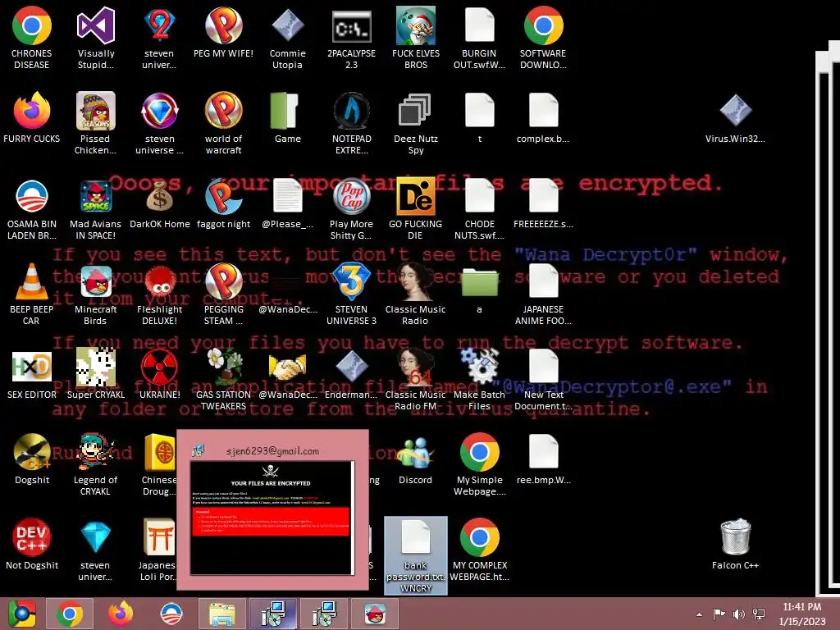Image resolution: width=840 pixels, height=630 pixels.
Task: Open the Enderman... shortcut icon
Action: pyautogui.click(x=351, y=367)
